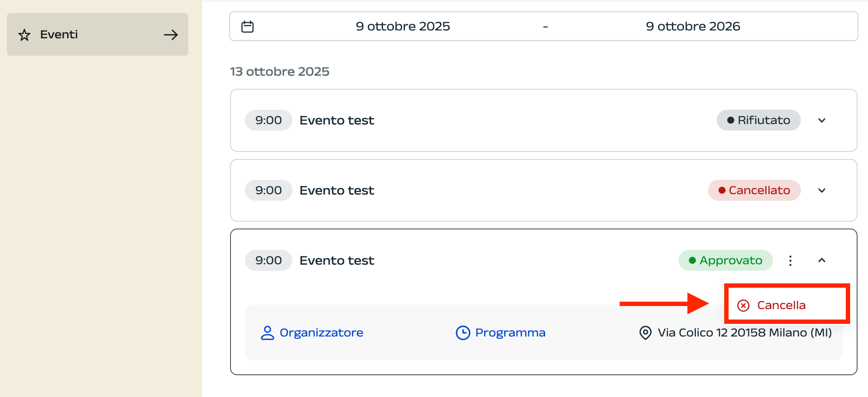Set the end date 9 ottobre 2026
The width and height of the screenshot is (868, 397).
click(693, 27)
